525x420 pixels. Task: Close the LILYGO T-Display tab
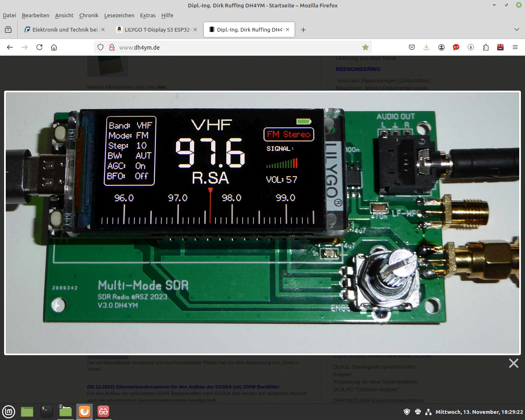(x=195, y=30)
